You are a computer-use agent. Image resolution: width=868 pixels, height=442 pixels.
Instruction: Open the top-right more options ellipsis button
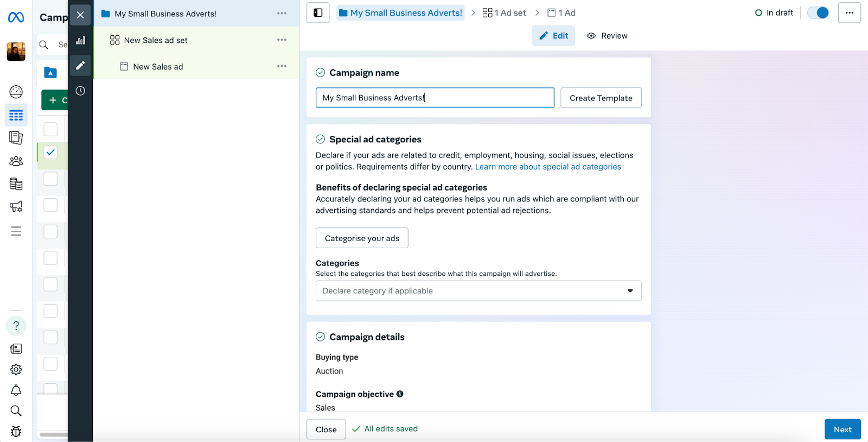point(850,13)
